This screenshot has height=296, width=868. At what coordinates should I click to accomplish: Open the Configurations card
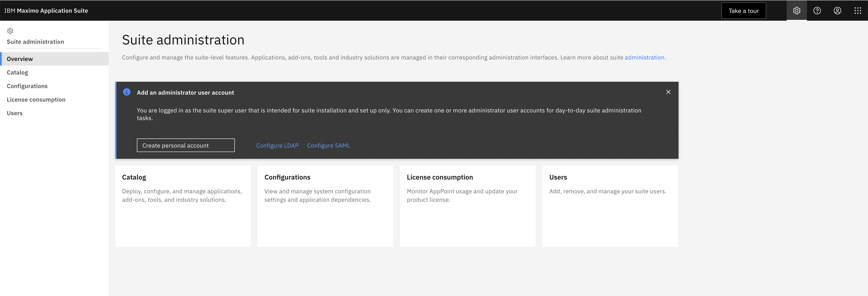(x=325, y=206)
